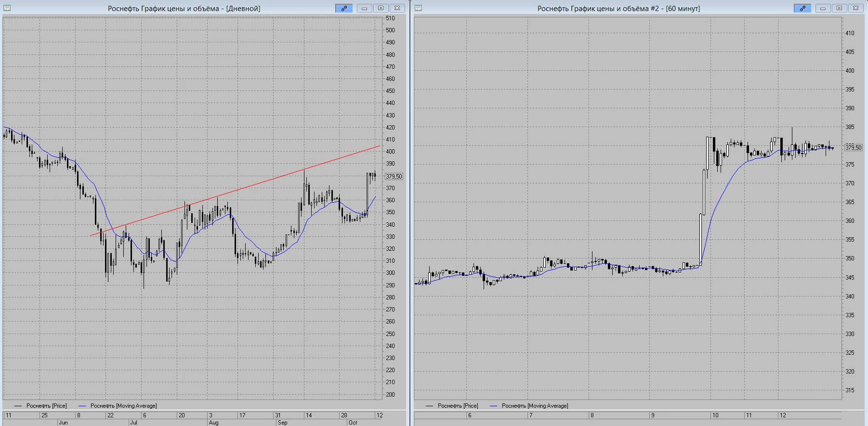Select the daily chart title bar text

coord(184,9)
